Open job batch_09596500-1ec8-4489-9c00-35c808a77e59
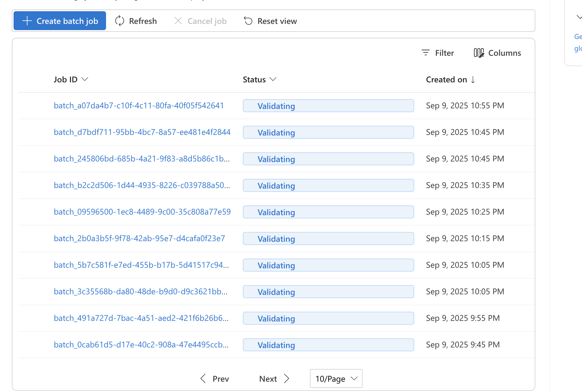Image resolution: width=582 pixels, height=392 pixels. (142, 212)
